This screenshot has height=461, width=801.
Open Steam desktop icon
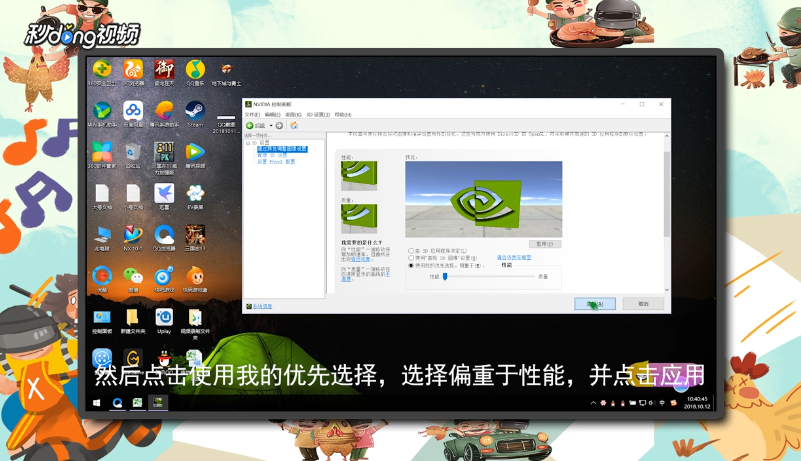pyautogui.click(x=195, y=114)
